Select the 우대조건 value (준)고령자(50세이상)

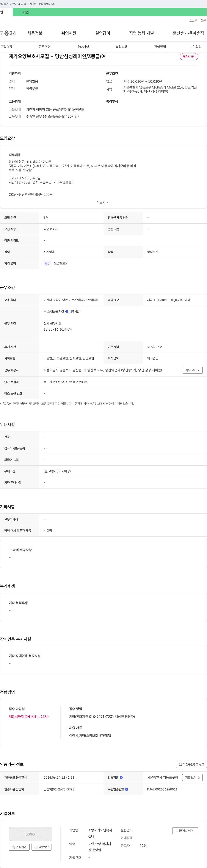pyautogui.click(x=57, y=471)
